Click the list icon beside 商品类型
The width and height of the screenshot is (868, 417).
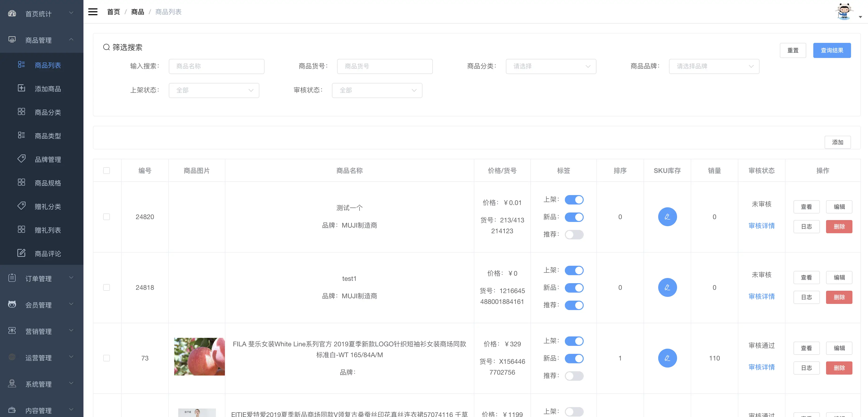click(21, 135)
